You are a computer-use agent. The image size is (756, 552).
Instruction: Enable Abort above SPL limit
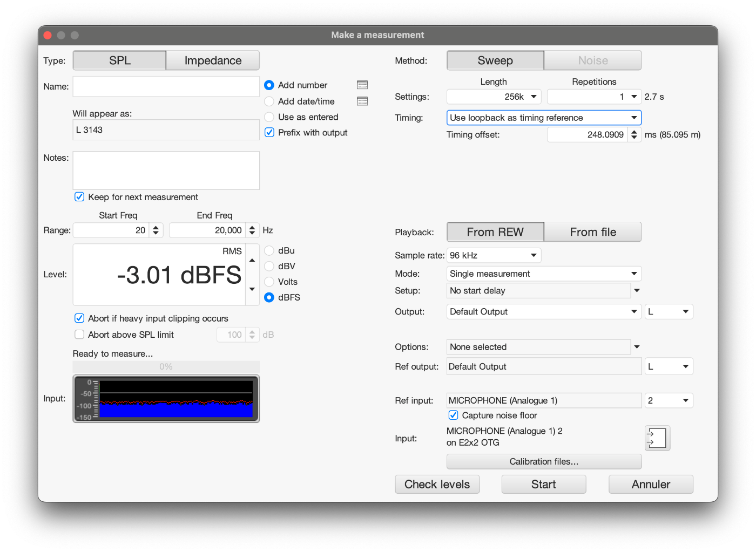click(x=79, y=335)
